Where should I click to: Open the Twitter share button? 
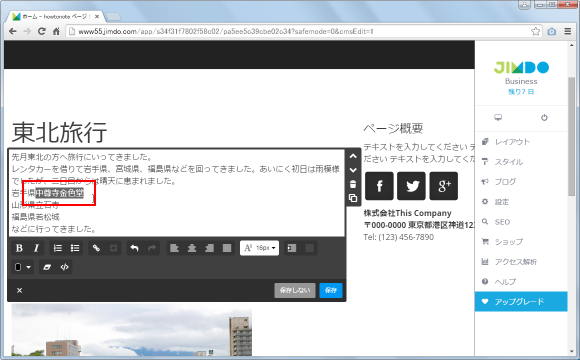tap(411, 186)
